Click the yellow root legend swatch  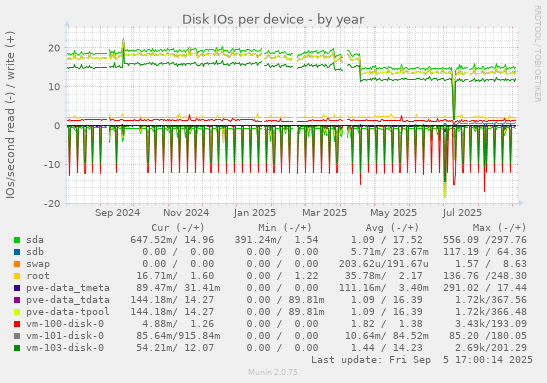(x=17, y=276)
